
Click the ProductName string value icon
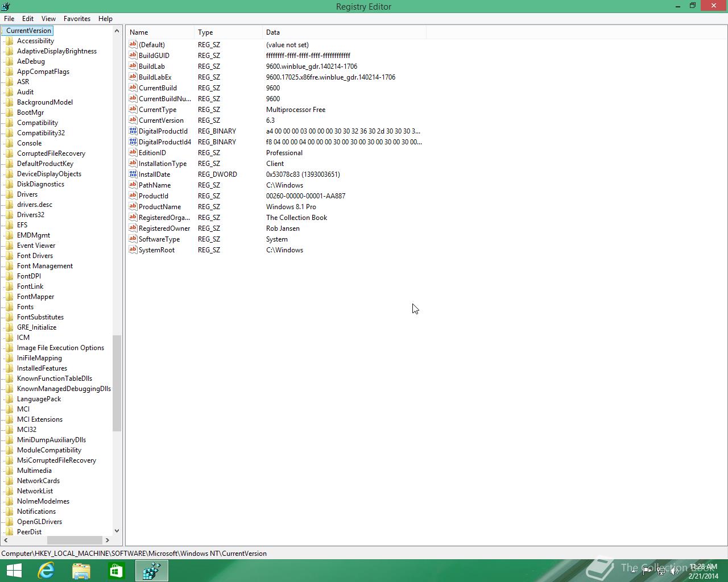(133, 206)
